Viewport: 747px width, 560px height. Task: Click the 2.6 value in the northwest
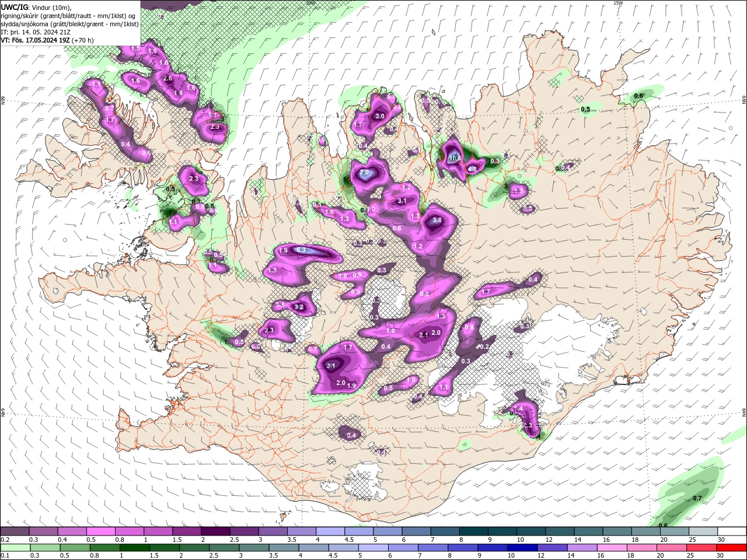pos(168,78)
